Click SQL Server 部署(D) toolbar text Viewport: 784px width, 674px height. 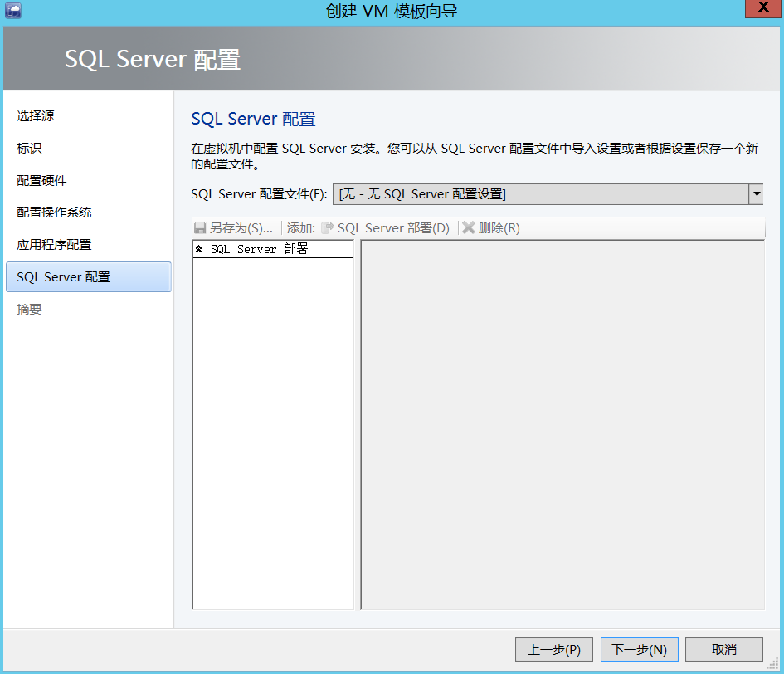(x=393, y=228)
